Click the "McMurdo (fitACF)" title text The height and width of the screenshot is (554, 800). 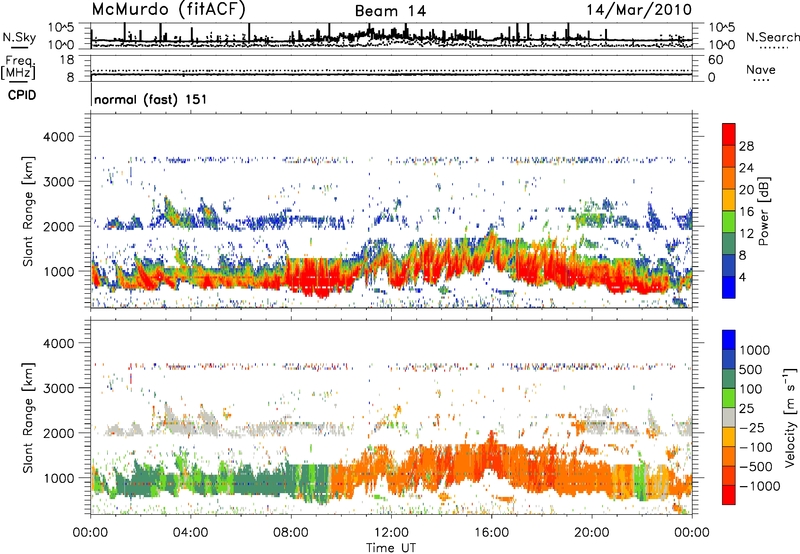[169, 10]
